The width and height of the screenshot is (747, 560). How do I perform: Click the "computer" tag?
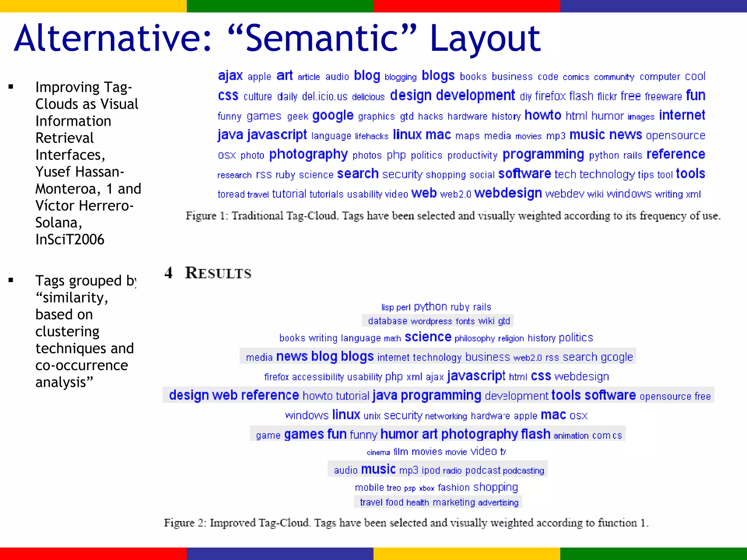tap(659, 77)
